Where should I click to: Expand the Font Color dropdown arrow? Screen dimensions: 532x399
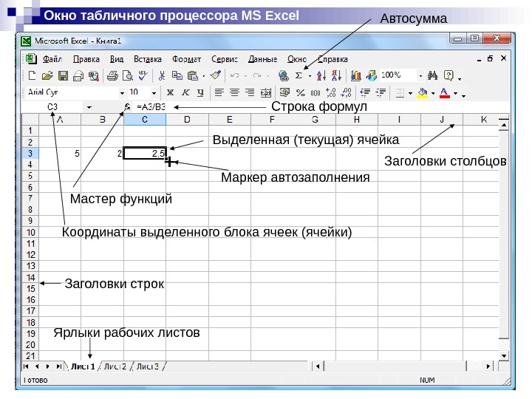456,93
